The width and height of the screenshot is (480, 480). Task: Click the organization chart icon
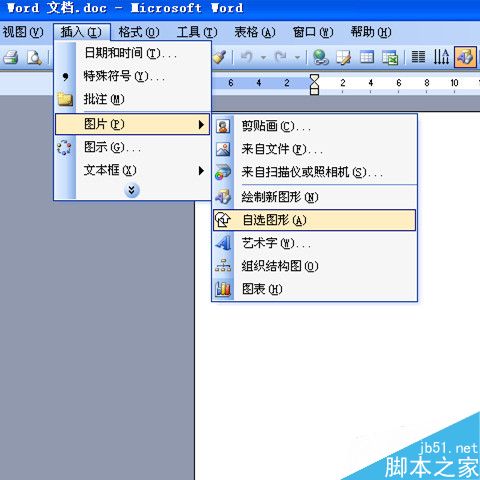(x=223, y=266)
